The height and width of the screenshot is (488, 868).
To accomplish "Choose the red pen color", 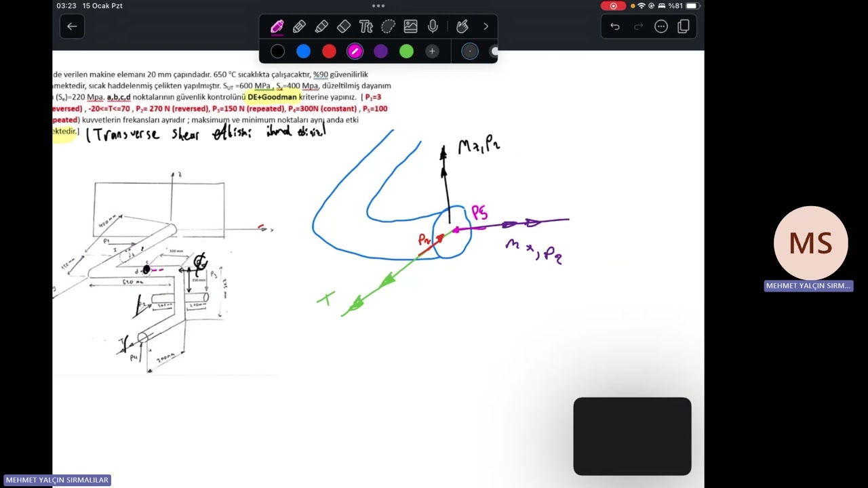I will coord(329,52).
